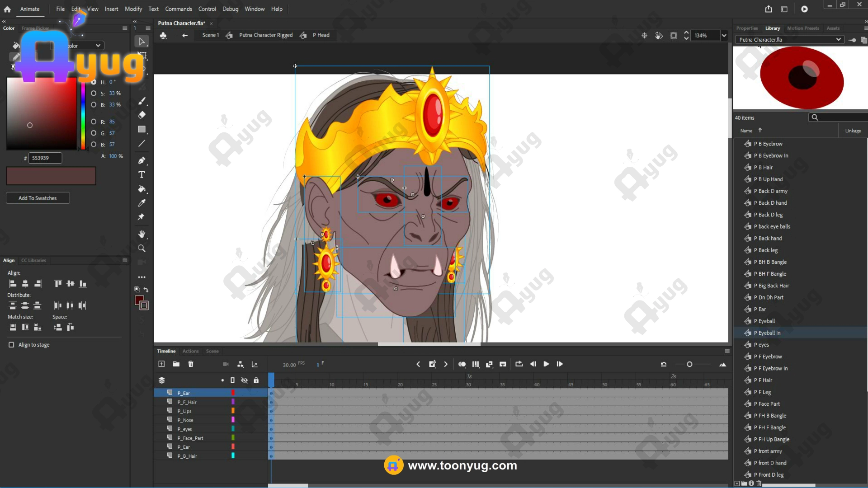This screenshot has height=488, width=868.
Task: Select the Eraser tool
Action: click(x=142, y=115)
